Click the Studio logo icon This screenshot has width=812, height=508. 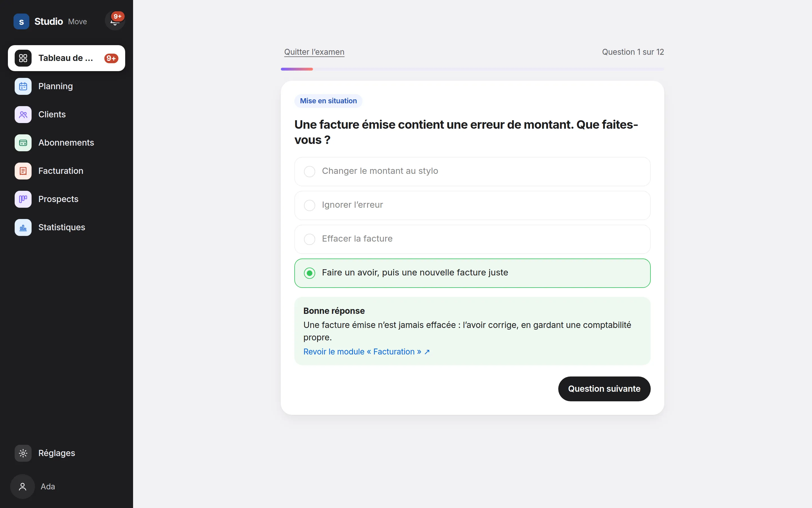[x=21, y=21]
